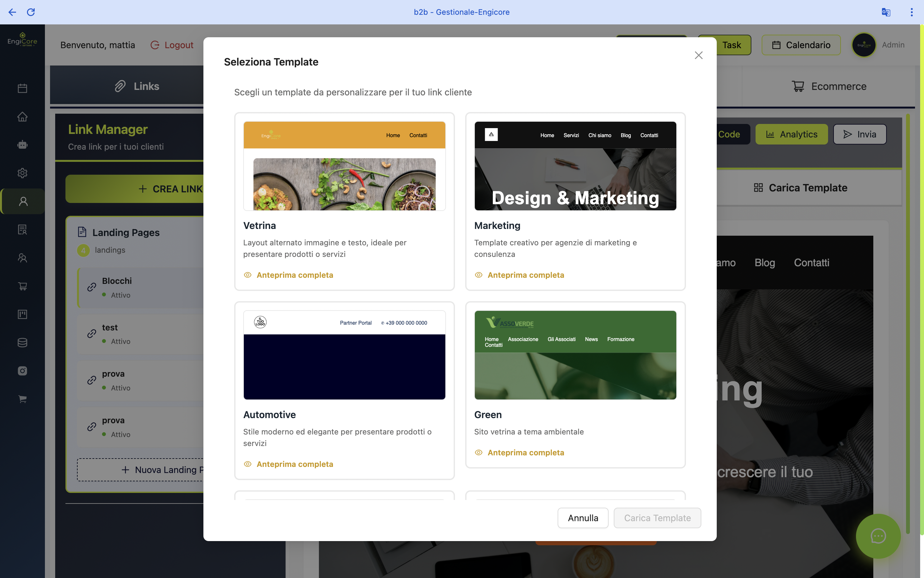Open the Instagram icon in the sidebar

point(22,371)
